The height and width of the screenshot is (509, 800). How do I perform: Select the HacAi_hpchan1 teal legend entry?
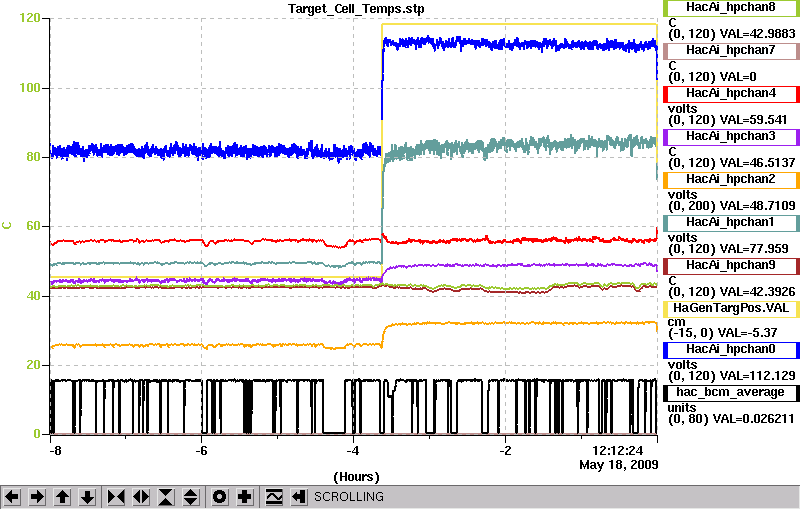point(731,222)
